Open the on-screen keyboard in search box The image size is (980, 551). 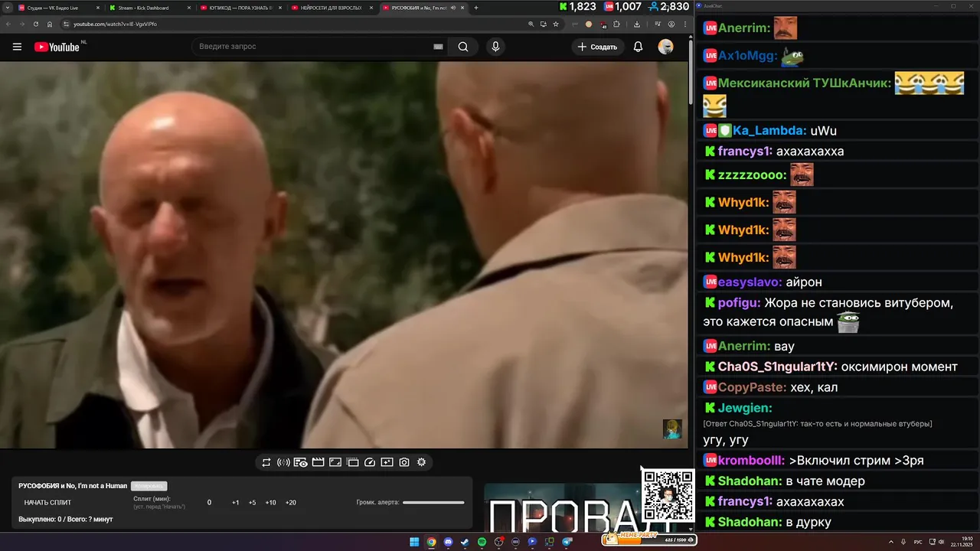[x=439, y=47]
